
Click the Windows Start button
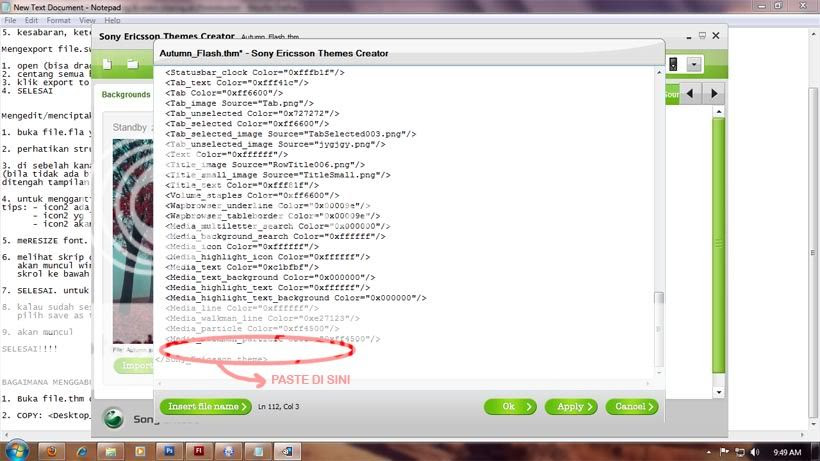pos(16,450)
